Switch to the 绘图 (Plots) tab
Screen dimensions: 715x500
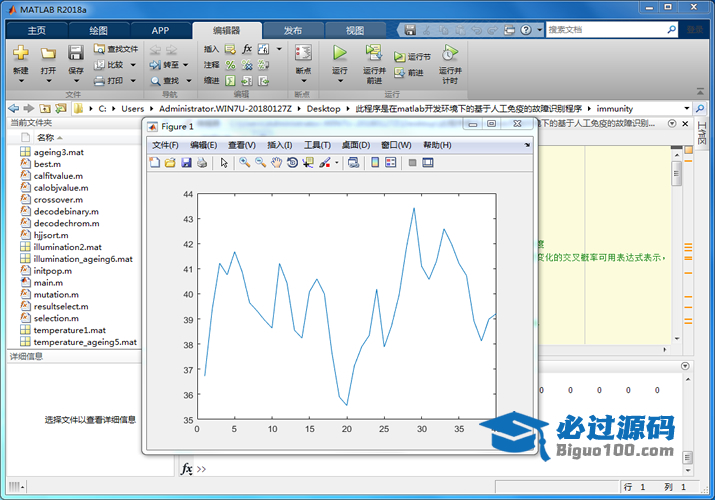tap(98, 31)
